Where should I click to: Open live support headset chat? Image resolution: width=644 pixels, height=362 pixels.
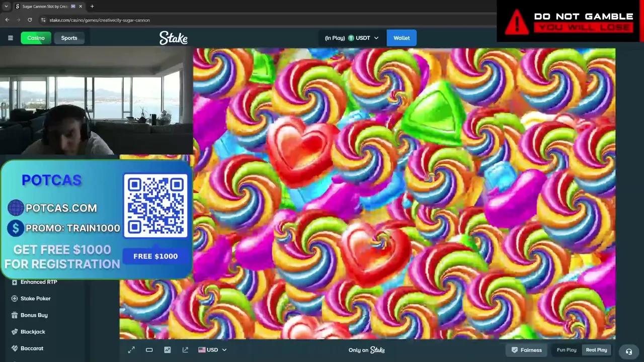click(629, 351)
